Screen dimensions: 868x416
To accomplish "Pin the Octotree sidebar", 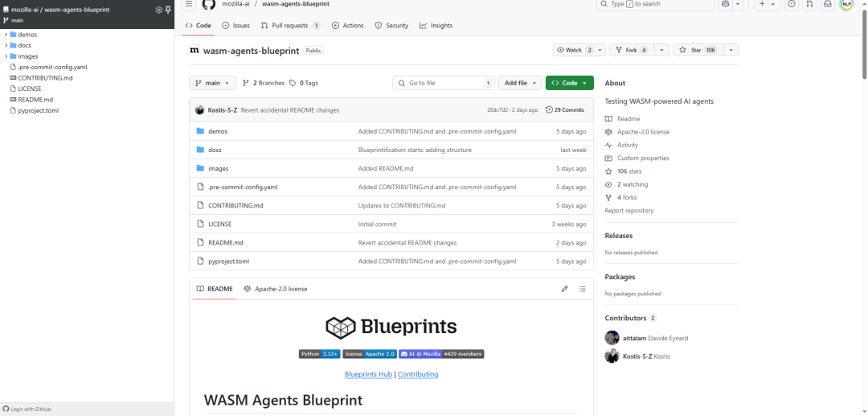I will [x=168, y=10].
